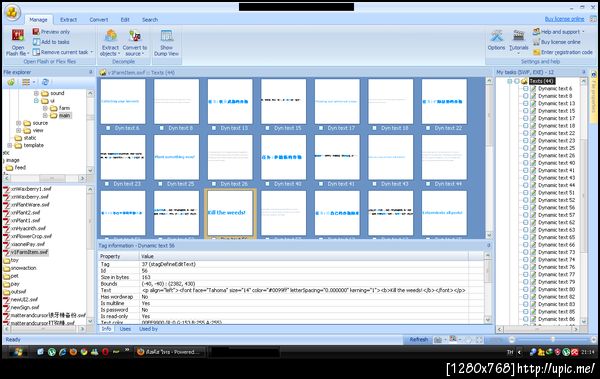This screenshot has height=379, width=600.
Task: Click the Buy license online link at top right
Action: pos(564,19)
